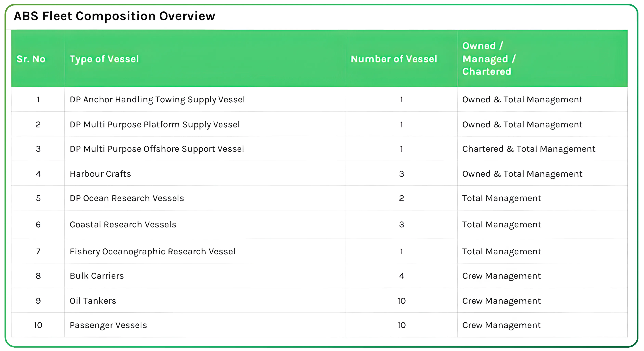This screenshot has height=351, width=644.
Task: Click 'Total Management' in Coastal Research row
Action: 501,225
